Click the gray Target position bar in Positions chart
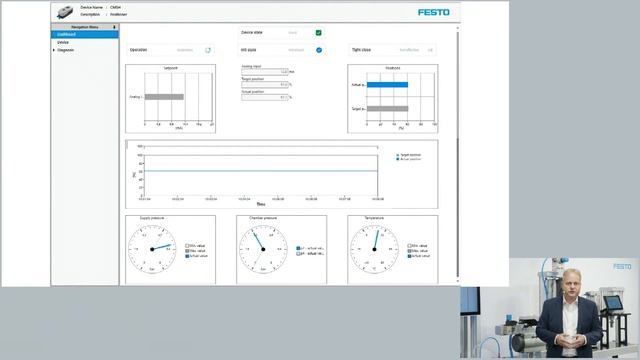The height and width of the screenshot is (360, 640). [387, 109]
